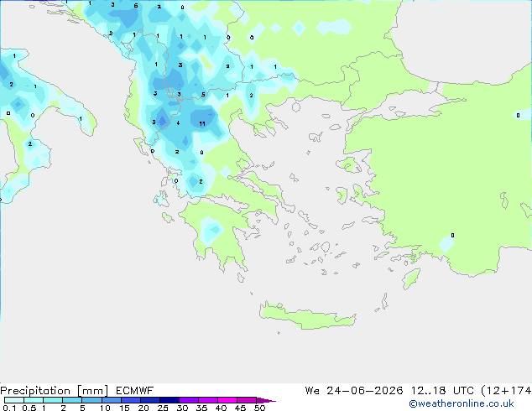Click the '12..18 UTC' time range text
The height and width of the screenshot is (411, 532).
coord(442,391)
